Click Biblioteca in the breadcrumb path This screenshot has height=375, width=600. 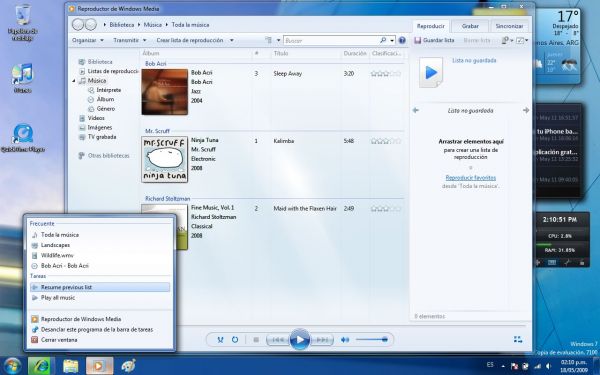point(122,24)
